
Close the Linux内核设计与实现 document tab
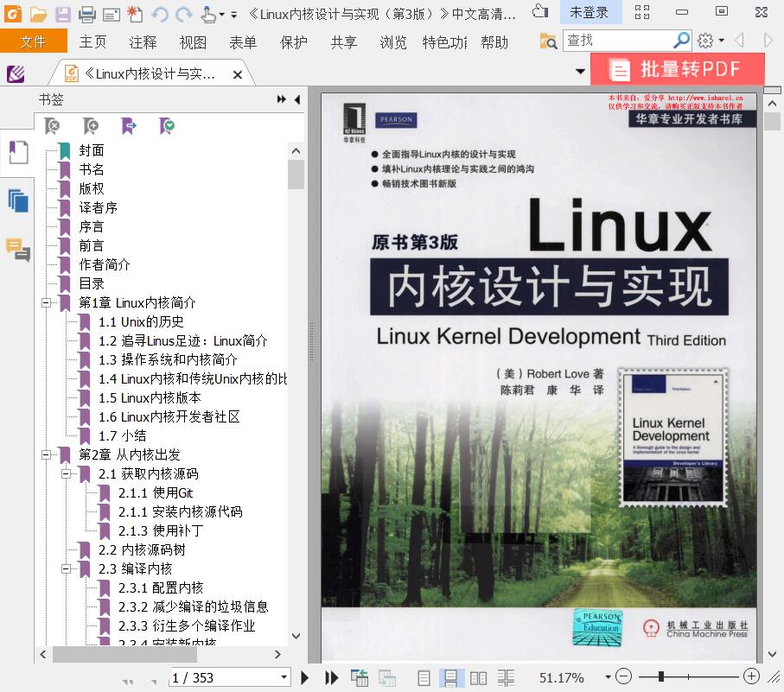point(238,75)
